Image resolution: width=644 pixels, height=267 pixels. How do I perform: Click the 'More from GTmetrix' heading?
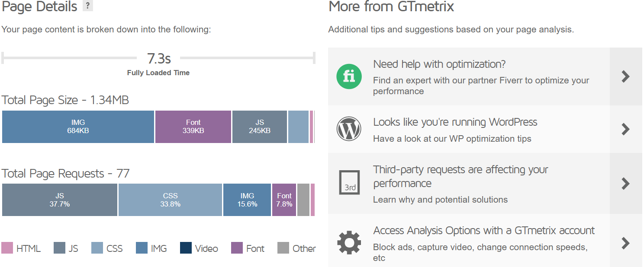391,6
